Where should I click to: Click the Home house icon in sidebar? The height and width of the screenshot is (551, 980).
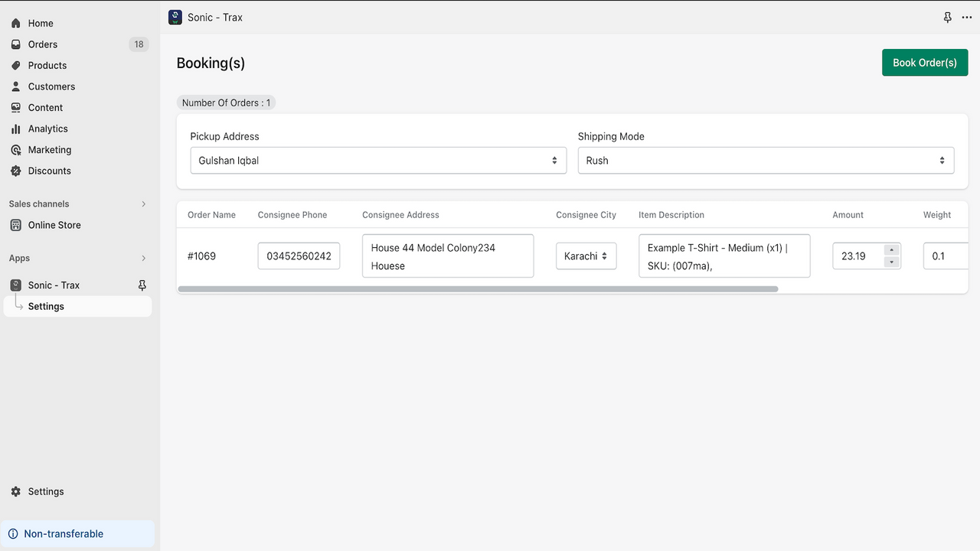(x=15, y=23)
